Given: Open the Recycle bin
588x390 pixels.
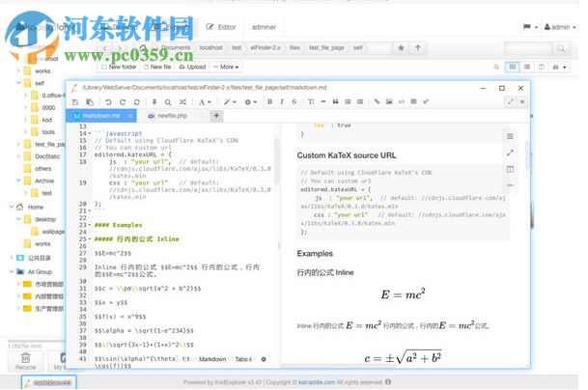Looking at the screenshot, I should coord(25,361).
